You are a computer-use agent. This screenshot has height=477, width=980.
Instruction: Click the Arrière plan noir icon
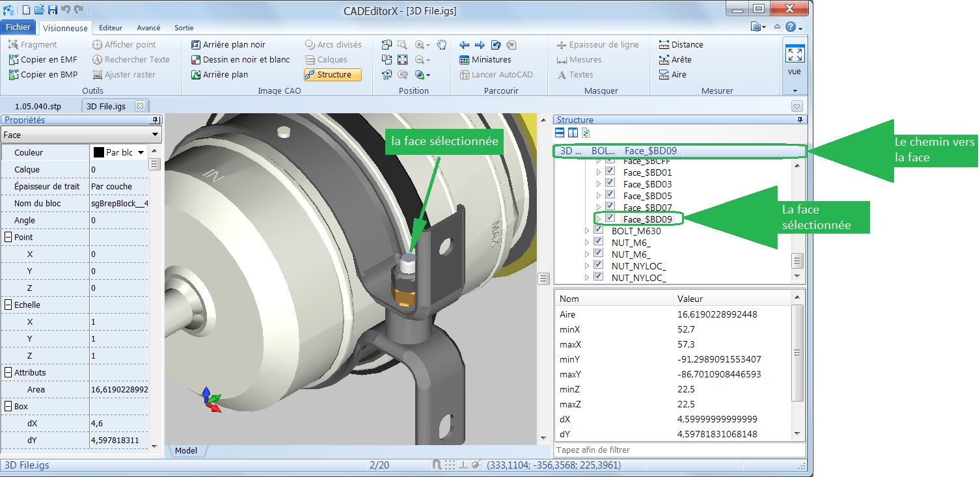tap(196, 45)
